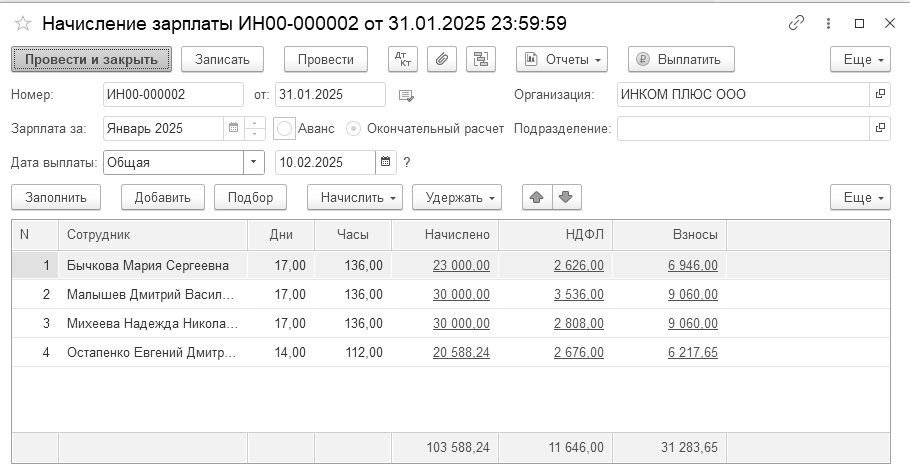Open the 23 000,00 accrued amount link

point(461,265)
